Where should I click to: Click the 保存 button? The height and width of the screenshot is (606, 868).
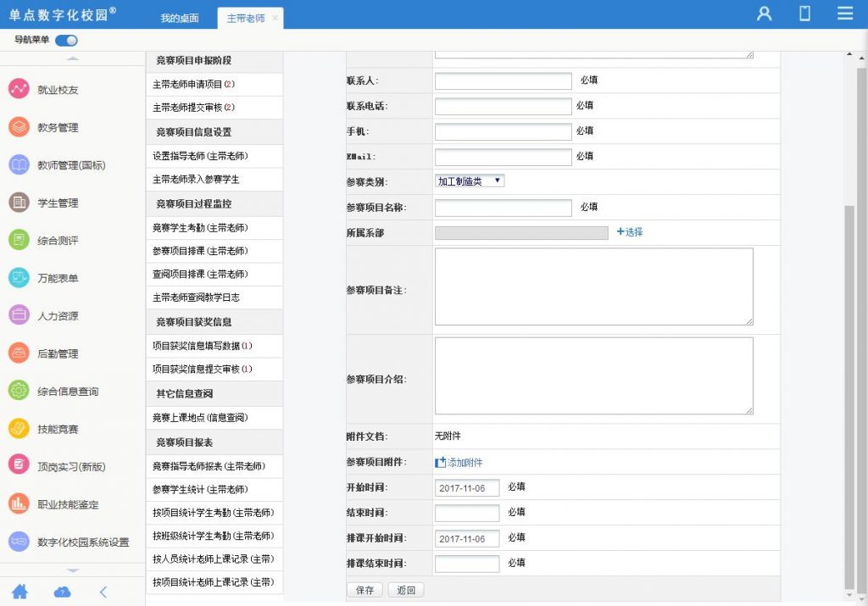click(x=364, y=590)
